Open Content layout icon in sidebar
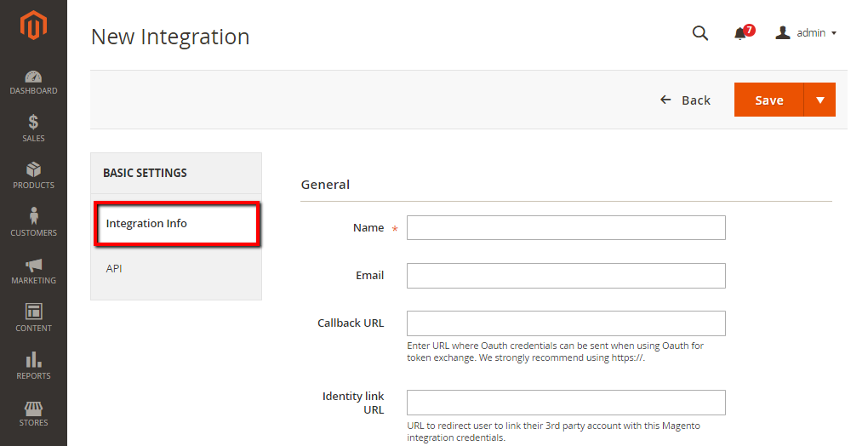The height and width of the screenshot is (446, 868). click(33, 312)
